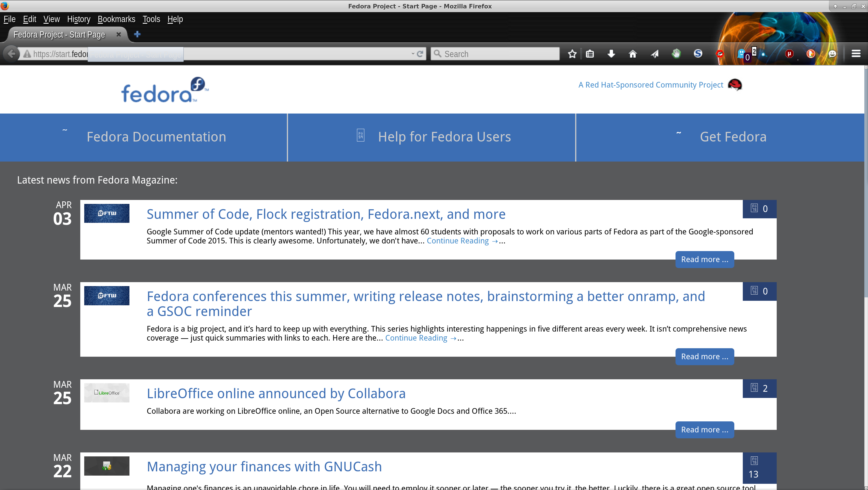Open Privacy Badger extension icon
The height and width of the screenshot is (490, 868).
coord(720,54)
